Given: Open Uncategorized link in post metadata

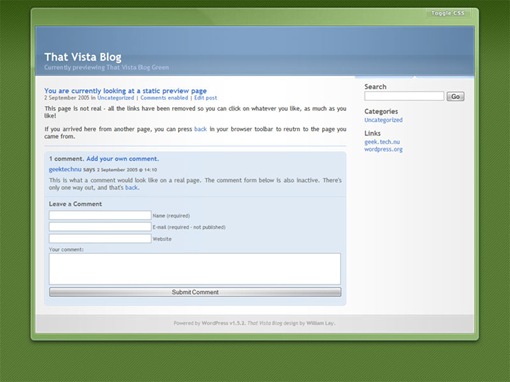Looking at the screenshot, I should tap(115, 98).
